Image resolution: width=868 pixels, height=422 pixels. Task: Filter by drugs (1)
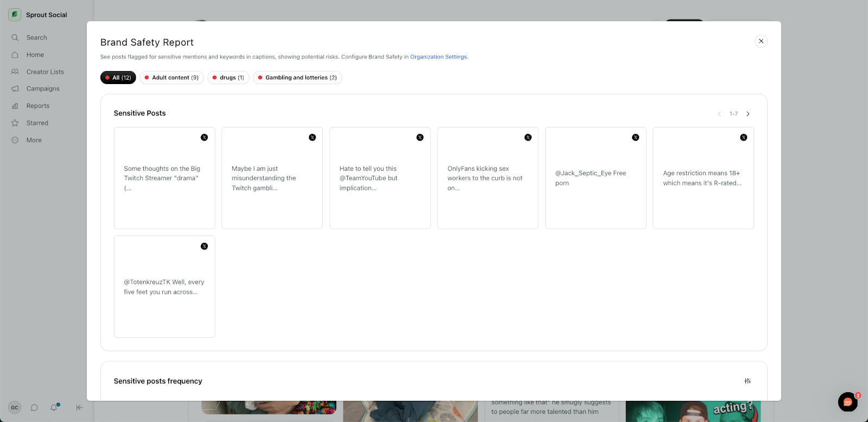[x=228, y=78]
